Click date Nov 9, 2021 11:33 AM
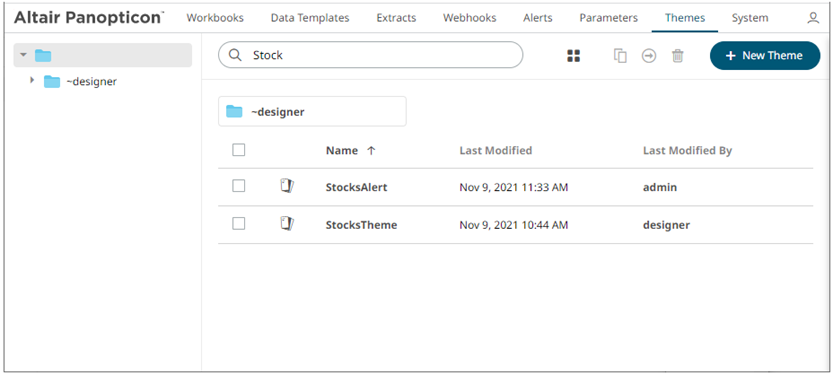Image resolution: width=833 pixels, height=375 pixels. pos(514,188)
